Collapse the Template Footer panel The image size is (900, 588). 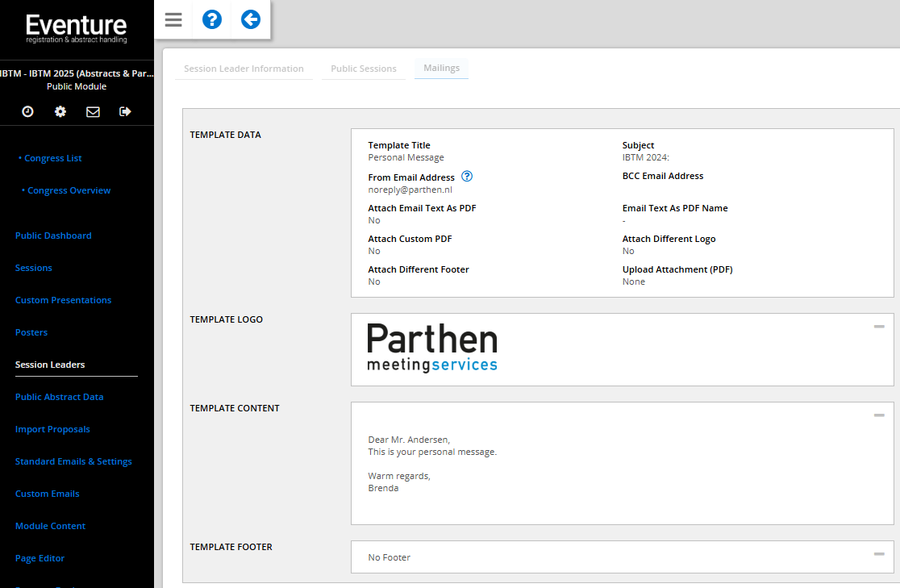tap(879, 553)
